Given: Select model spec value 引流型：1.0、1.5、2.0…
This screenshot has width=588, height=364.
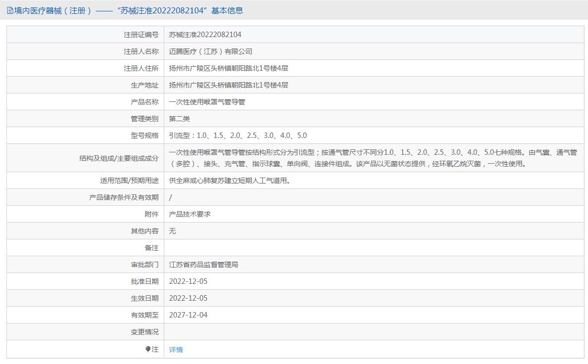Looking at the screenshot, I should tap(238, 136).
